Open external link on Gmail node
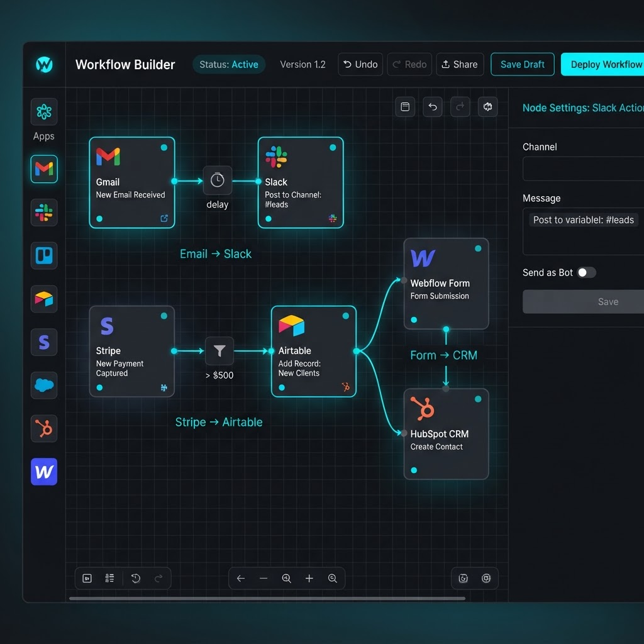This screenshot has height=644, width=644. [164, 218]
